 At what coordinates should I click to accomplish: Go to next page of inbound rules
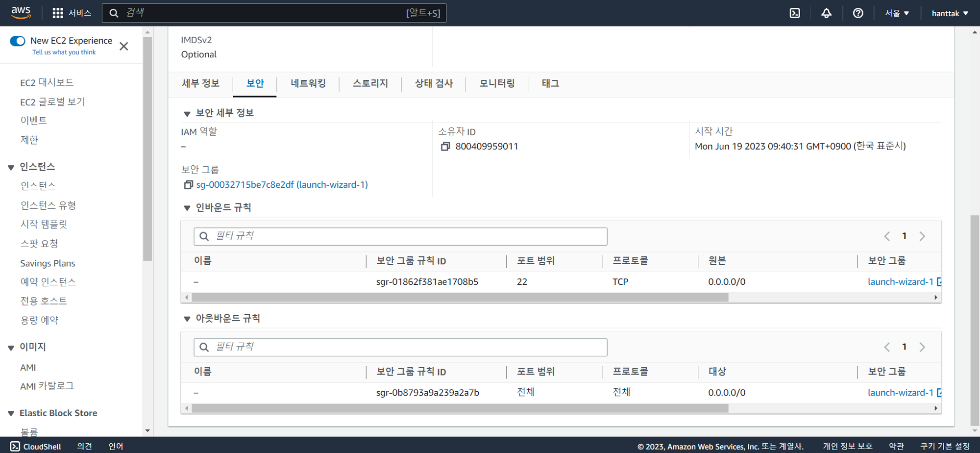922,236
